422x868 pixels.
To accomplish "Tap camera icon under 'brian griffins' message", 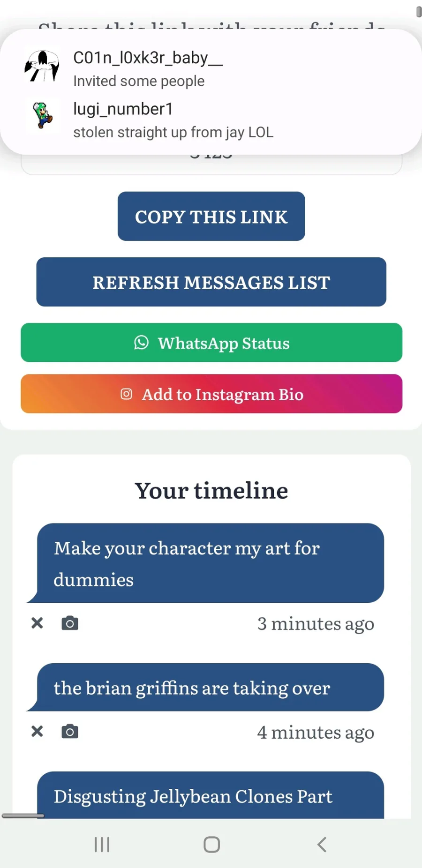I will 70,732.
